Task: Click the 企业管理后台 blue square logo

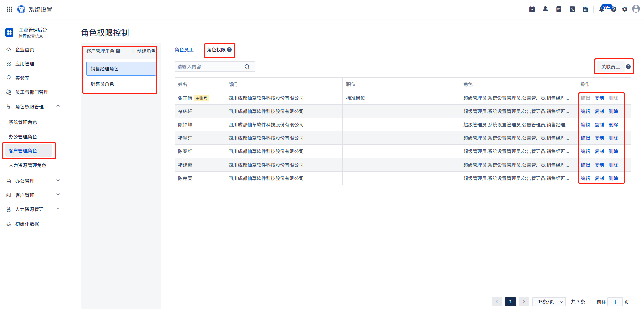Action: [9, 33]
